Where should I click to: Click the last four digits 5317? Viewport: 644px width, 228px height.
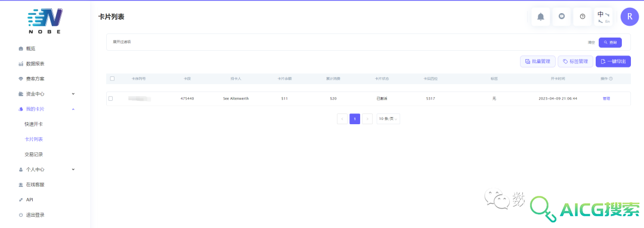pyautogui.click(x=431, y=98)
